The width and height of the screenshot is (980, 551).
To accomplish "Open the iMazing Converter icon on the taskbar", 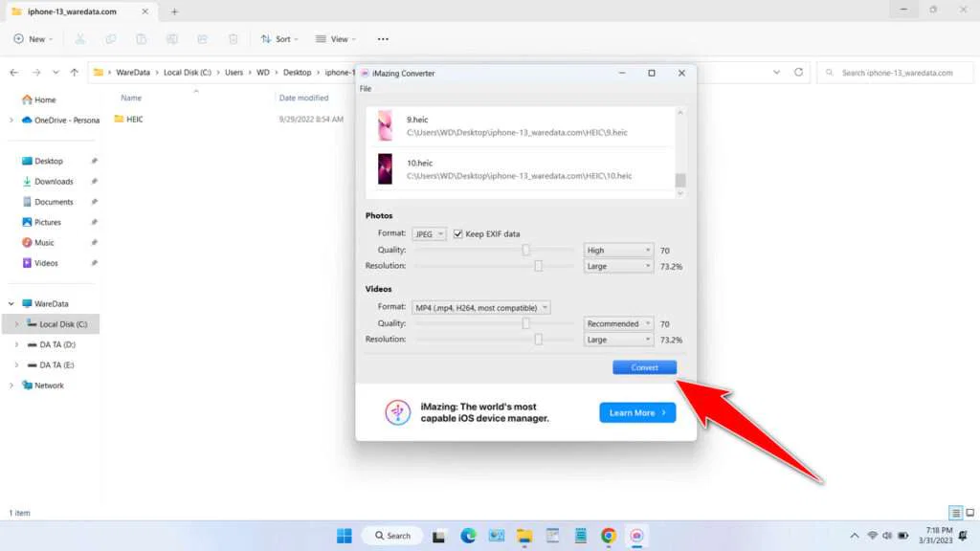I will [636, 536].
